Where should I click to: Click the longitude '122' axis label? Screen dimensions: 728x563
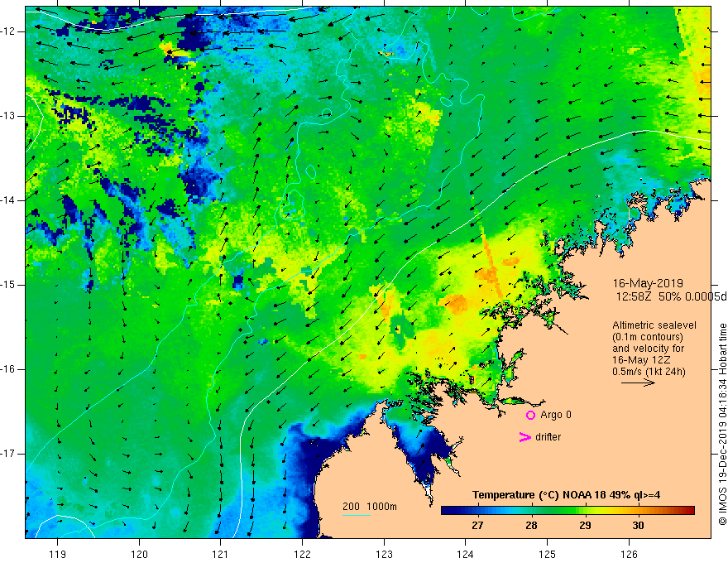[x=302, y=554]
